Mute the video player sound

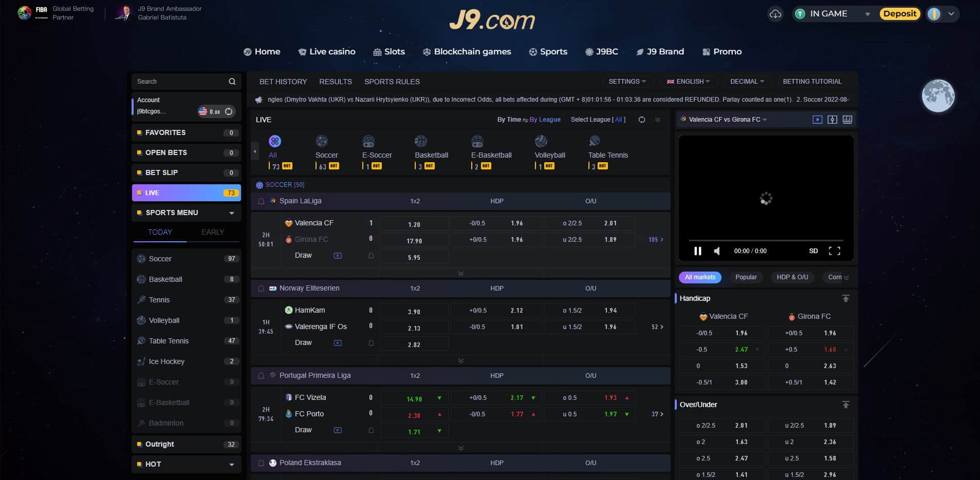pos(717,251)
